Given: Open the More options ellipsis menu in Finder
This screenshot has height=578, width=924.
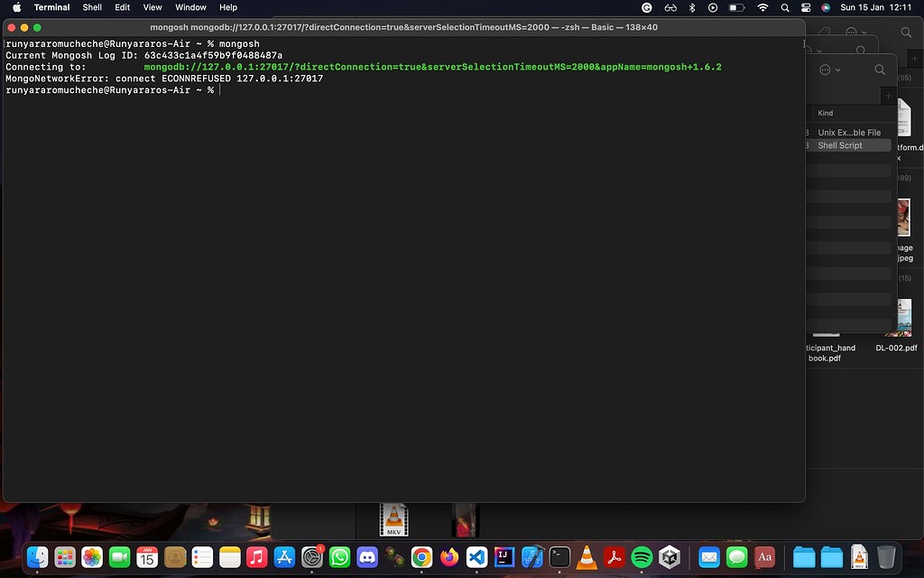Looking at the screenshot, I should pyautogui.click(x=826, y=70).
